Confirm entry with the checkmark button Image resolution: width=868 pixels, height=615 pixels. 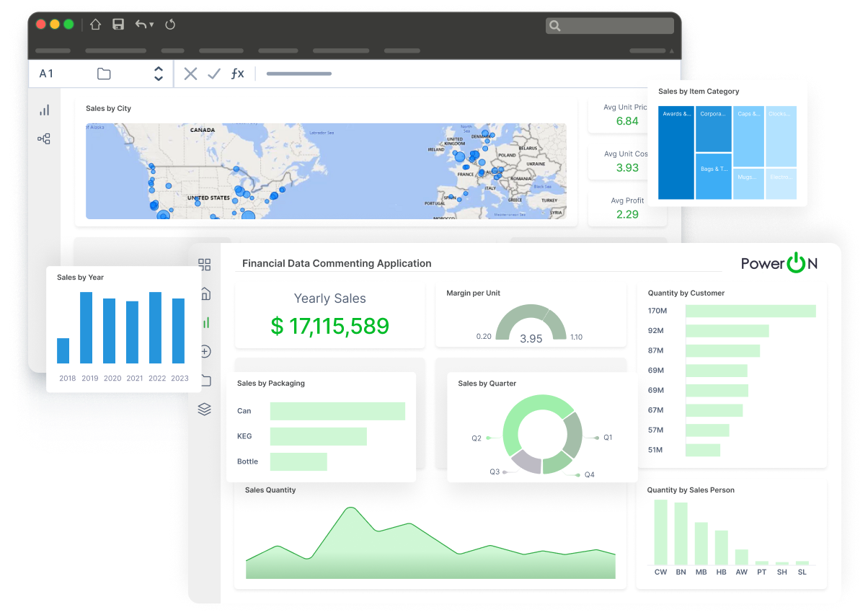[x=213, y=73]
